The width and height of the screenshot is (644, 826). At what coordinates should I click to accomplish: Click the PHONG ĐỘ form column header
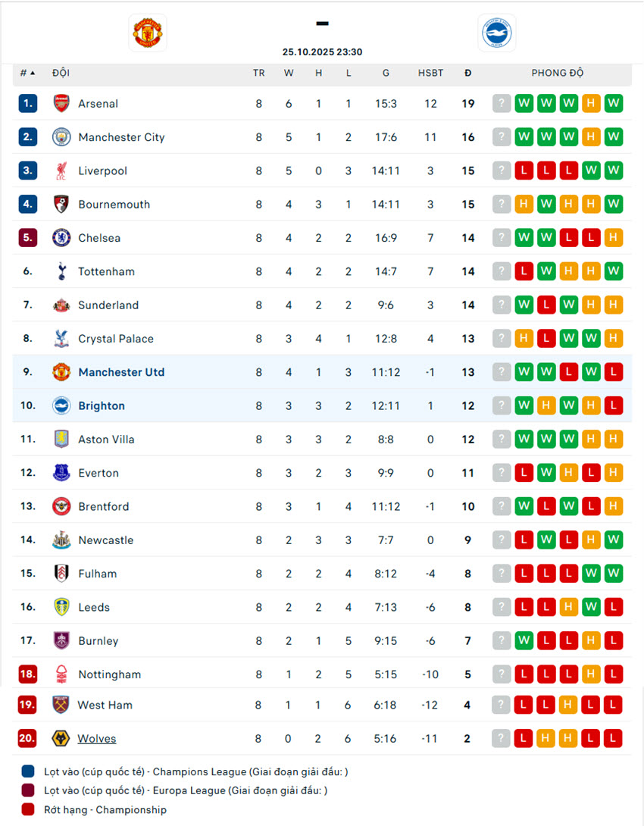(x=557, y=73)
